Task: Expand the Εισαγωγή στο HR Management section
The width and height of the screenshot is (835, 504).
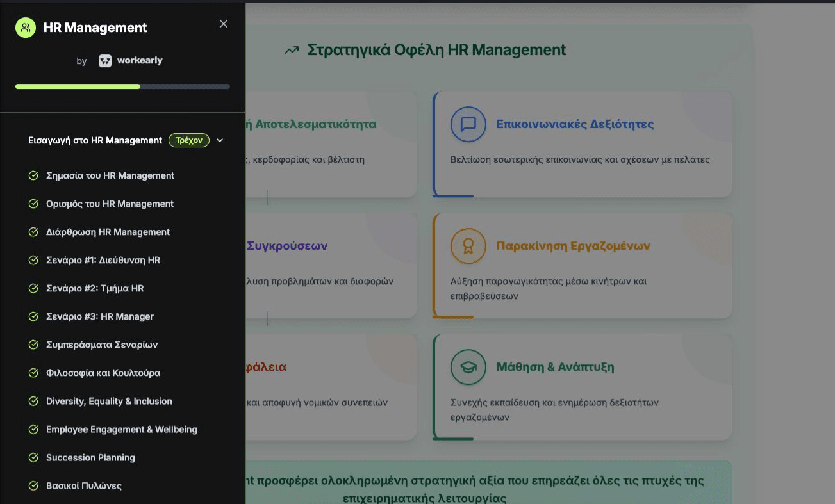Action: click(220, 140)
